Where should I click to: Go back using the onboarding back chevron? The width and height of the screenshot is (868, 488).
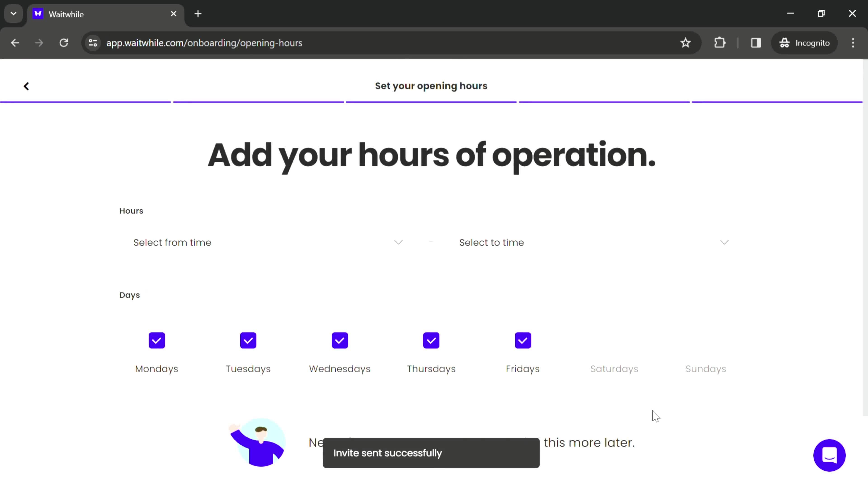[26, 86]
